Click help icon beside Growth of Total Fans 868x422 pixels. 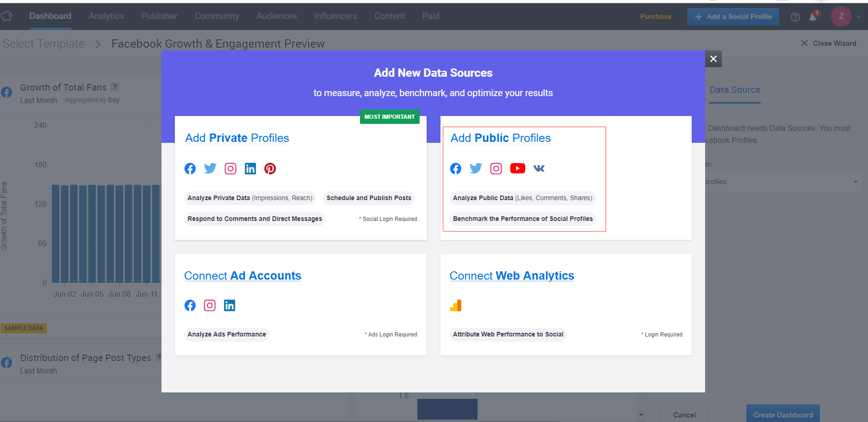coord(115,86)
